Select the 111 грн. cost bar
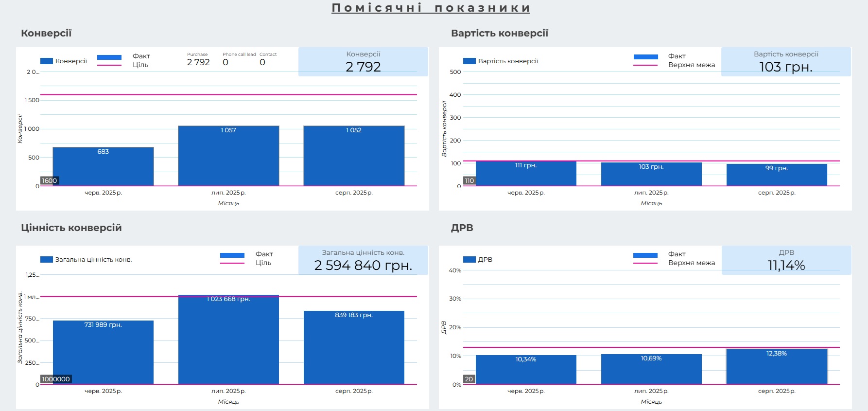Image resolution: width=868 pixels, height=411 pixels. [x=526, y=174]
